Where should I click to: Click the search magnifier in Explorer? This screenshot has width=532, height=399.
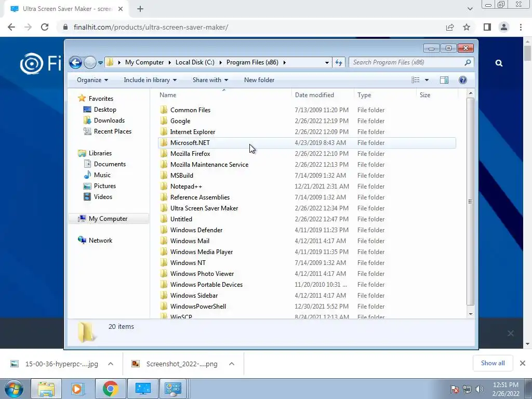[468, 62]
